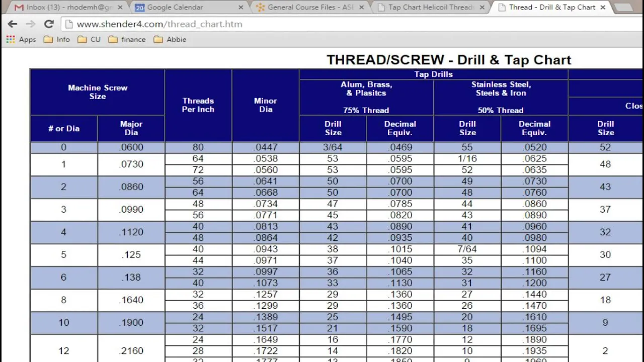Screen dimensions: 644x362
Task: Click the Tap Drills header
Action: 434,74
